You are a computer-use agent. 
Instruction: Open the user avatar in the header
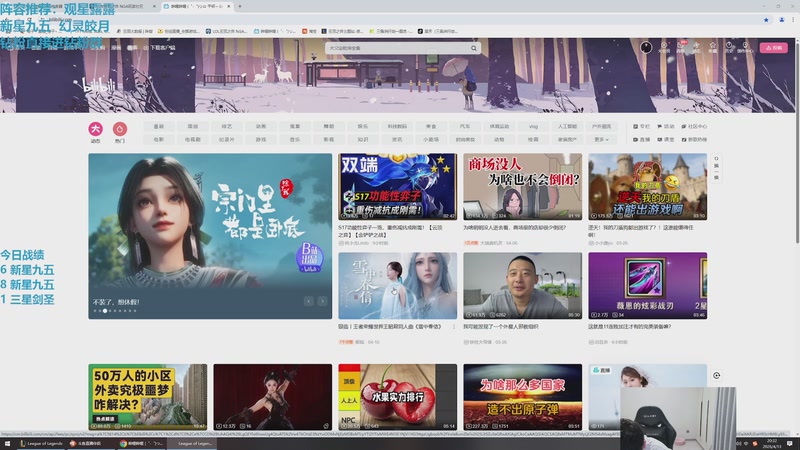tap(646, 47)
